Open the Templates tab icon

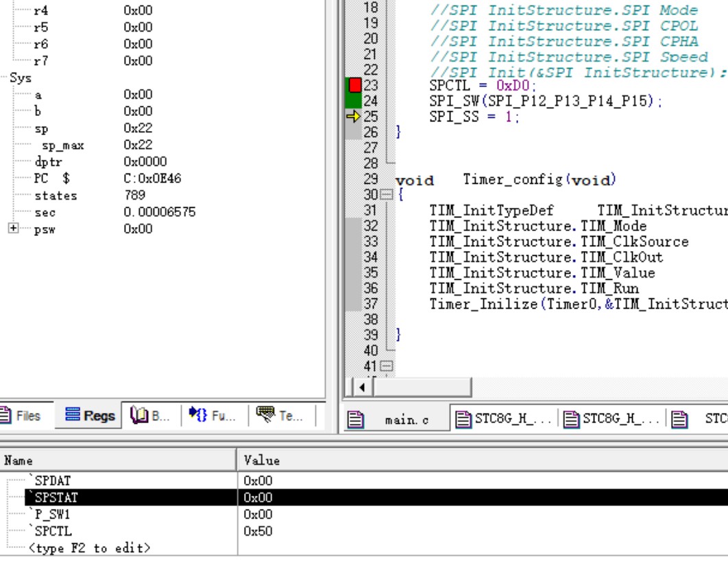pos(279,416)
